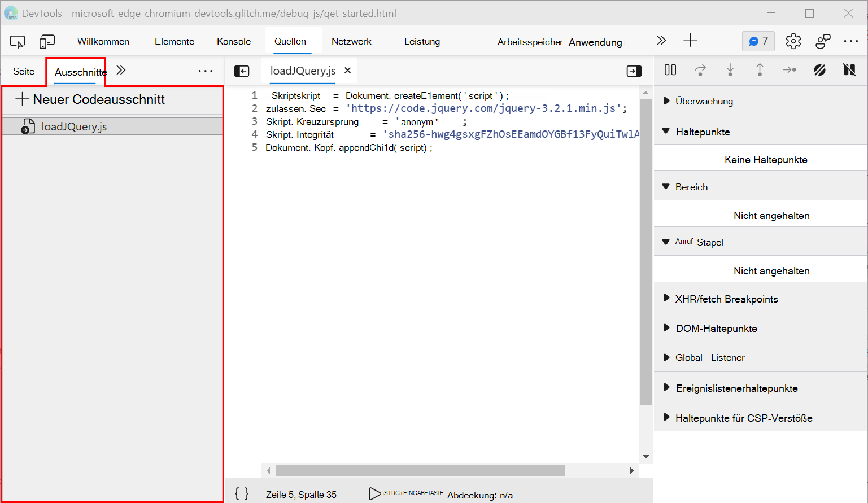Open the issues counter showing 7

point(758,41)
